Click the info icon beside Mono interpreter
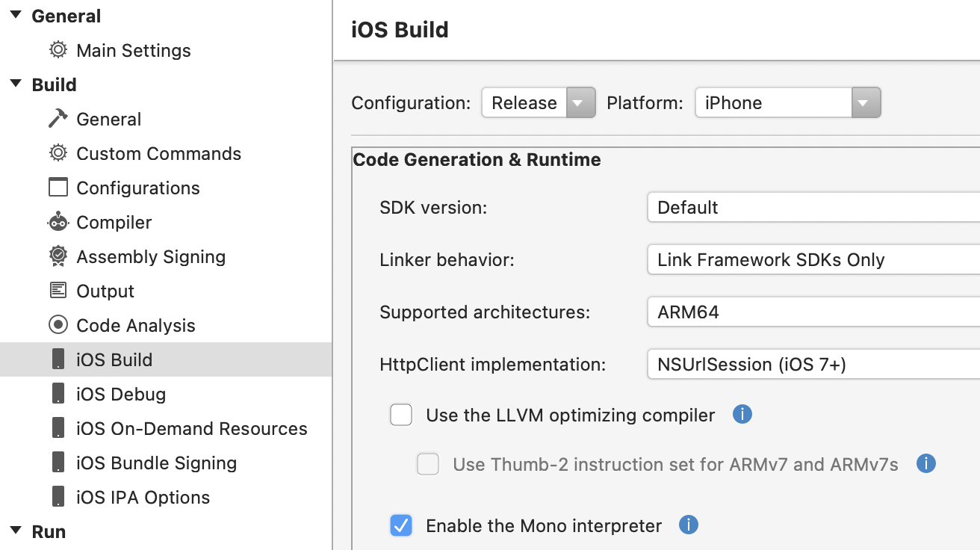The image size is (980, 550). 688,525
